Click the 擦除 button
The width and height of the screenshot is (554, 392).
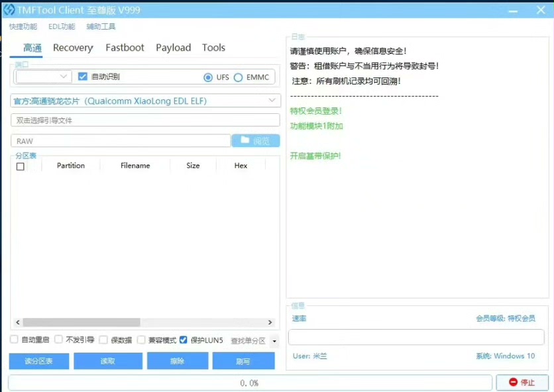click(x=178, y=361)
